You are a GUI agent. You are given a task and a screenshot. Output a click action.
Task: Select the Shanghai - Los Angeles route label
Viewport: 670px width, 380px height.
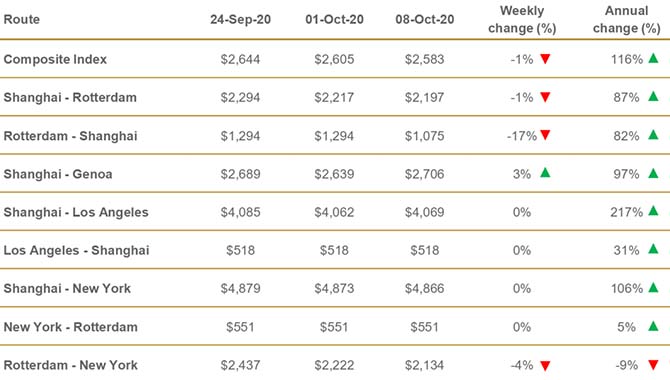click(x=76, y=212)
